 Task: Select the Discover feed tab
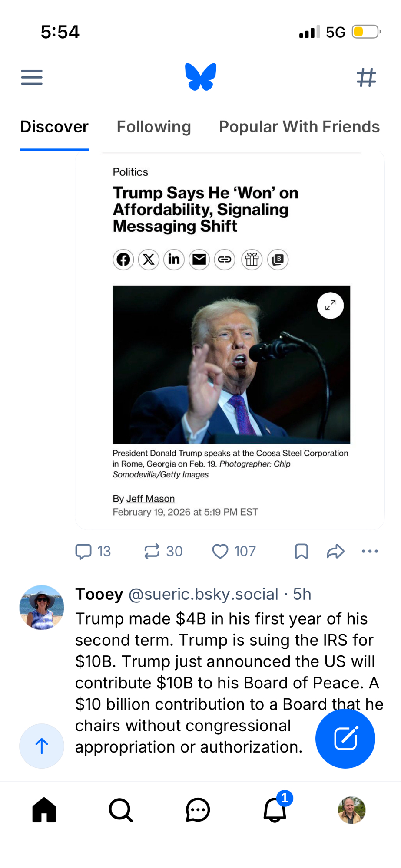tap(54, 127)
